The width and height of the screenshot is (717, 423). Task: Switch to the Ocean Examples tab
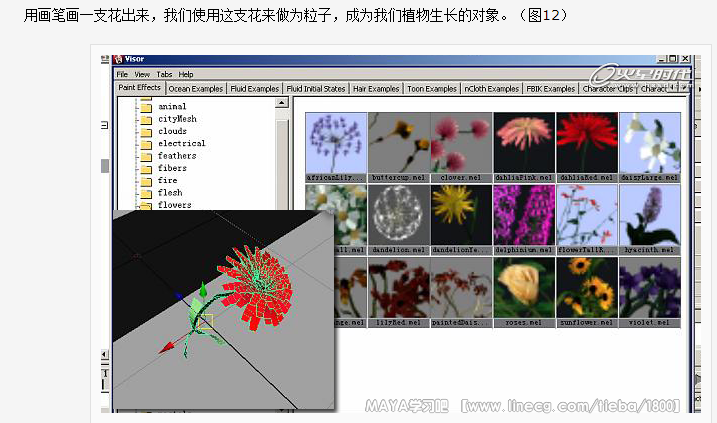[x=196, y=89]
